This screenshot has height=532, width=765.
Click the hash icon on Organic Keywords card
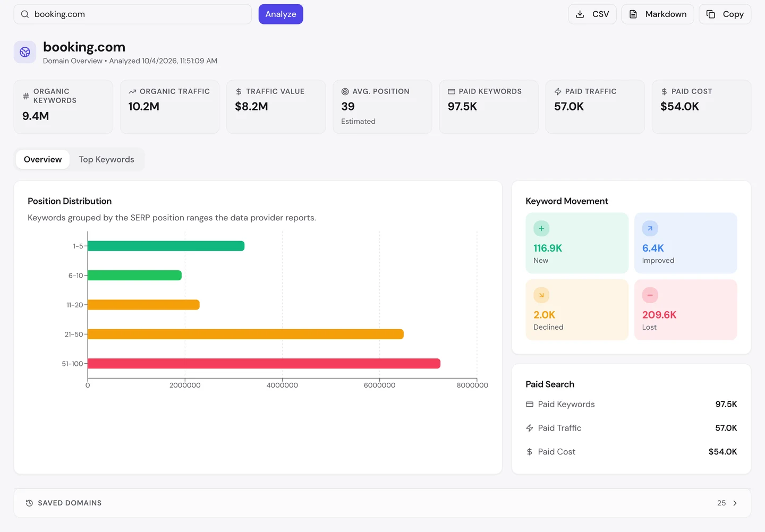[x=26, y=96]
